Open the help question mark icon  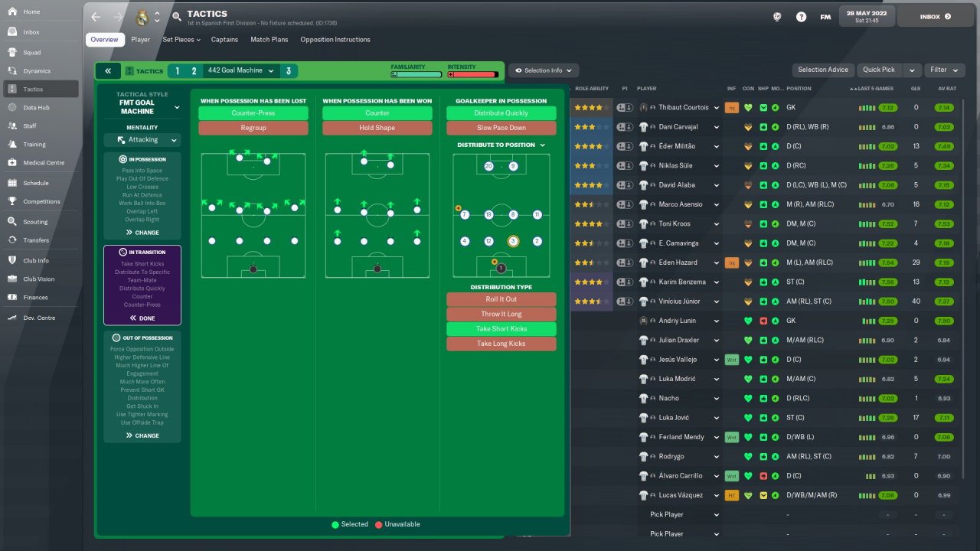click(801, 16)
